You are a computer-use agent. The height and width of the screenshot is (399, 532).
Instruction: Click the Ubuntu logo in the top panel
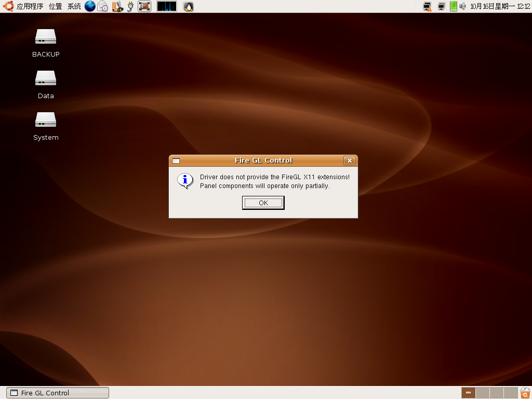[x=8, y=6]
